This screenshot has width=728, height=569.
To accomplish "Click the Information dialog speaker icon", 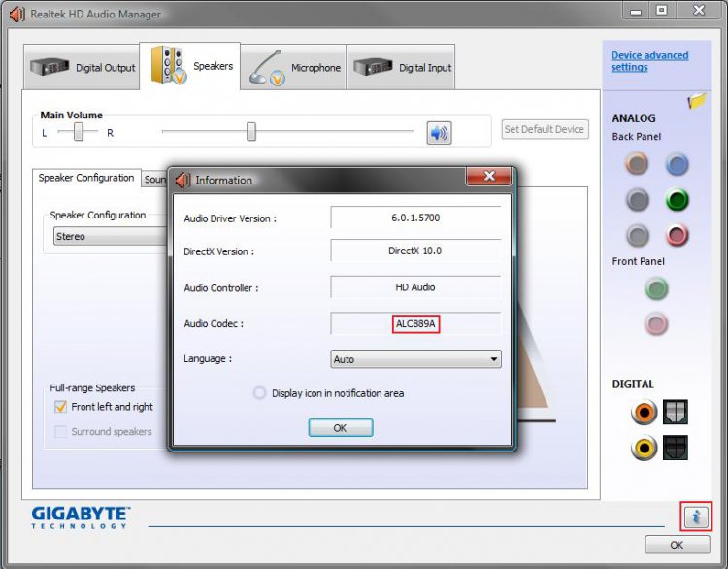I will (x=183, y=180).
